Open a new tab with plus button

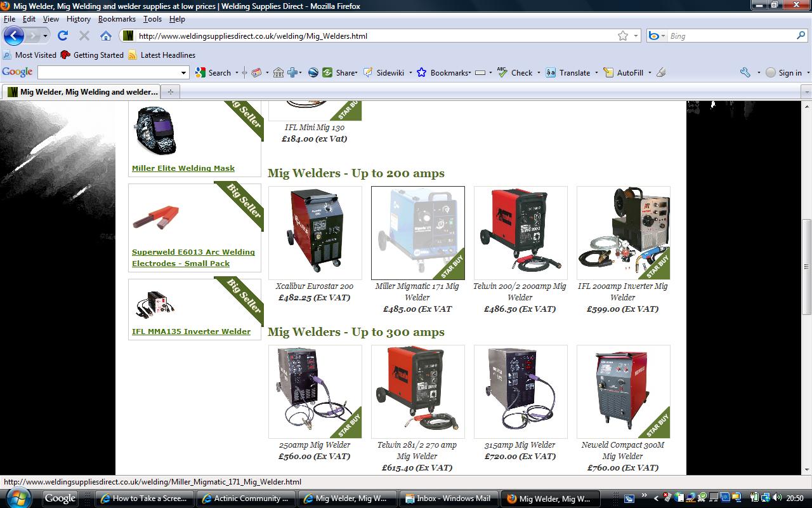point(170,92)
